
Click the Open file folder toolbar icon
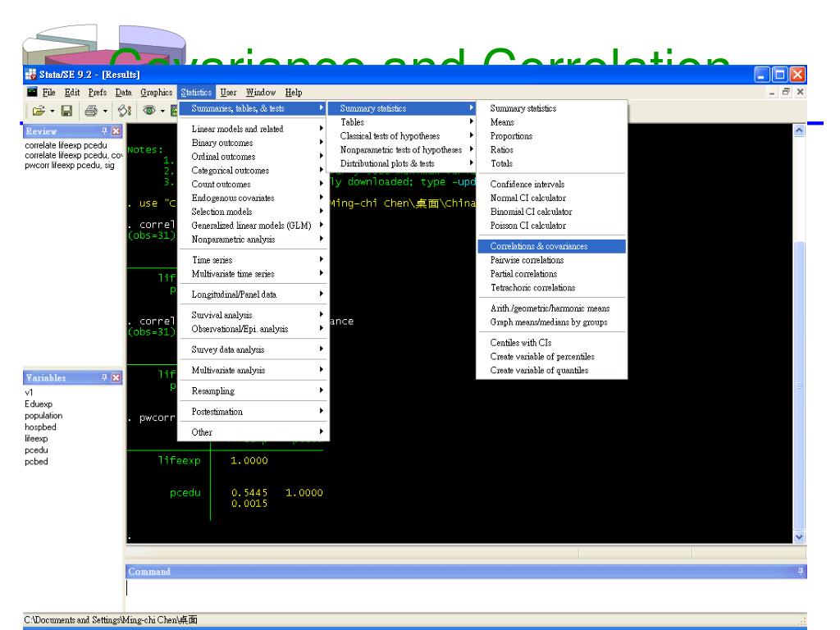(x=39, y=111)
